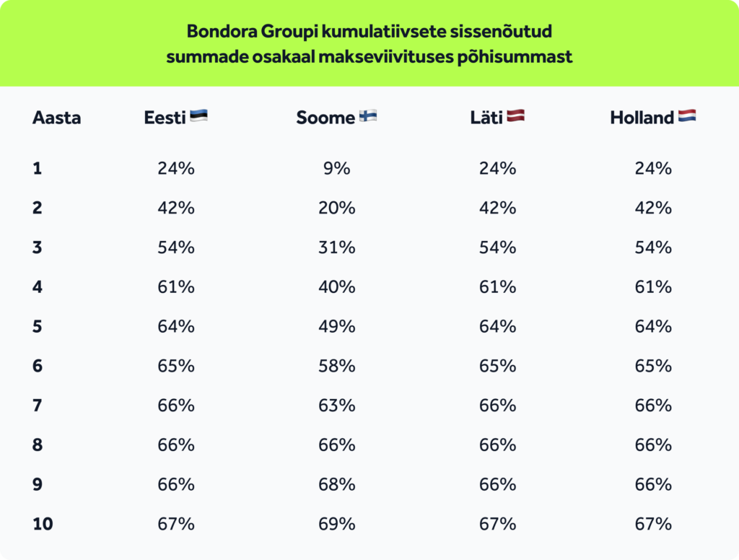Screen dimensions: 739x560
Task: Select the Aasta column header
Action: (56, 118)
